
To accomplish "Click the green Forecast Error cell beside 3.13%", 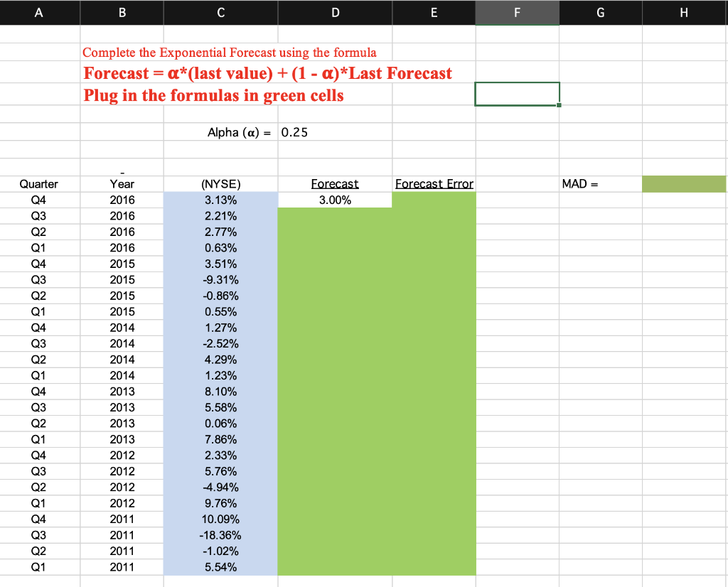I will [x=434, y=200].
